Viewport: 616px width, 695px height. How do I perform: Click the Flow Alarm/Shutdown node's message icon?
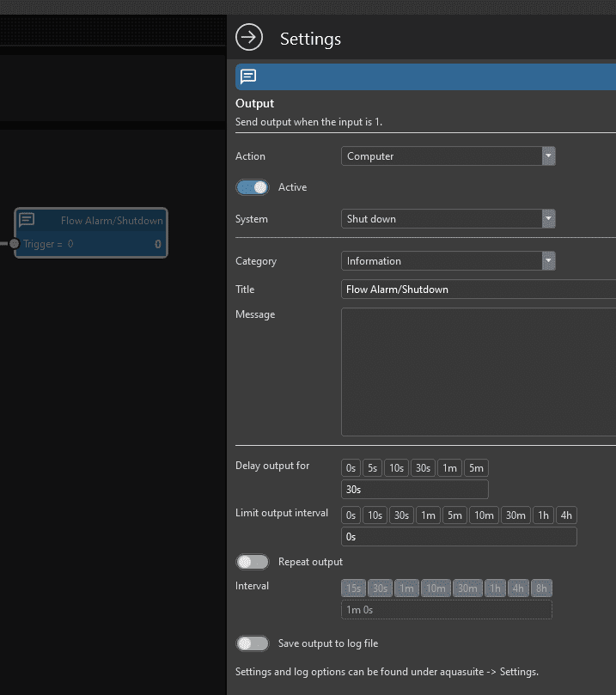27,221
